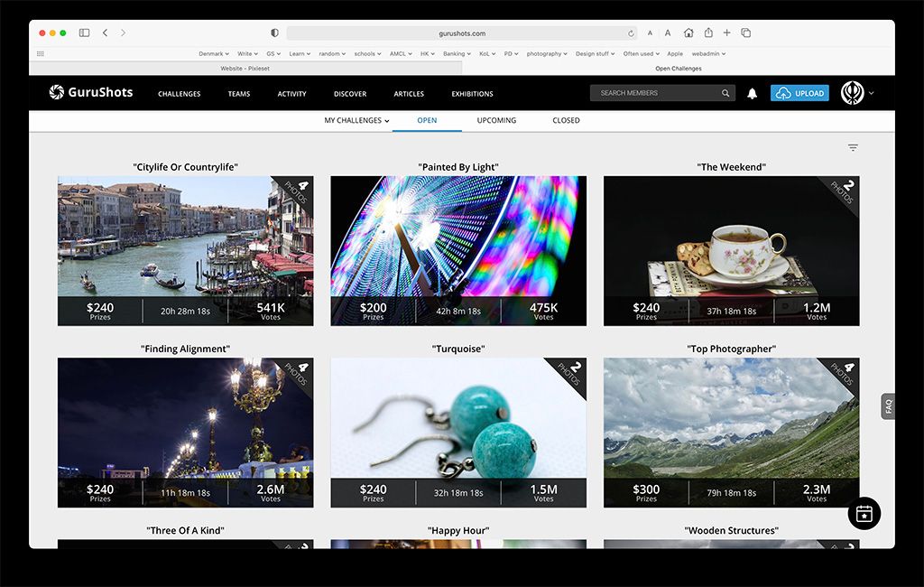The width and height of the screenshot is (924, 587).
Task: Click the "Happy Hour" challenge title
Action: point(458,530)
